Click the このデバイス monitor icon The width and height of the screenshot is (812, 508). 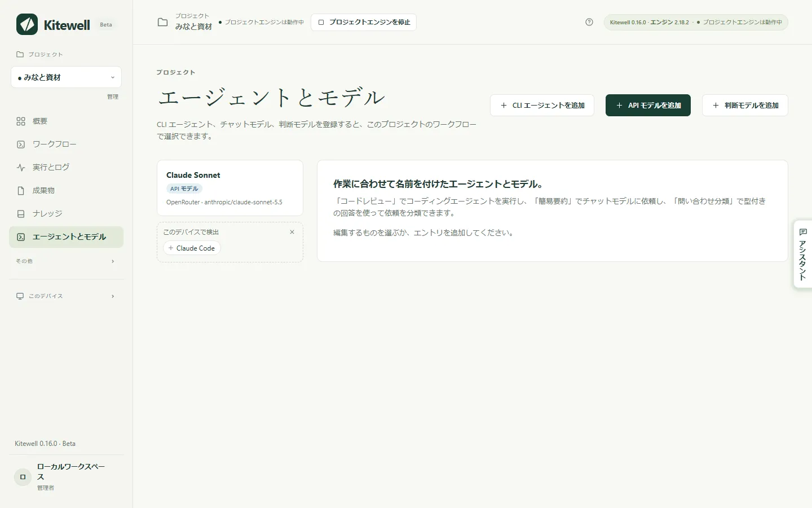click(x=20, y=296)
